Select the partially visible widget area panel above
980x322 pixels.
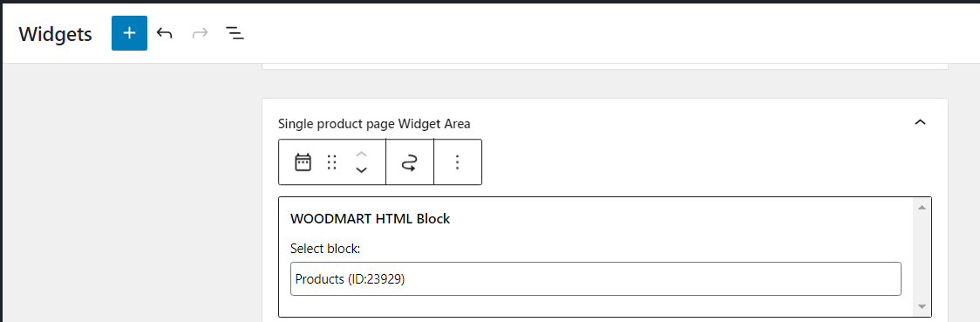[x=604, y=65]
